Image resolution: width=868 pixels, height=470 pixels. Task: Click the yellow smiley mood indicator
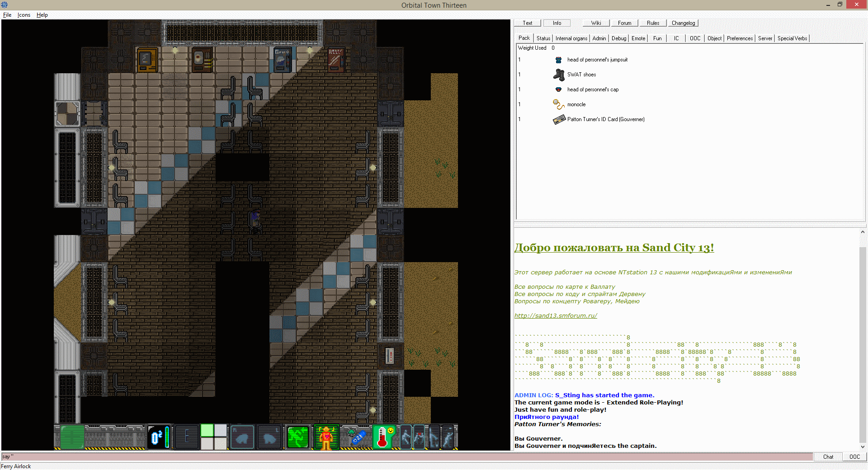391,431
